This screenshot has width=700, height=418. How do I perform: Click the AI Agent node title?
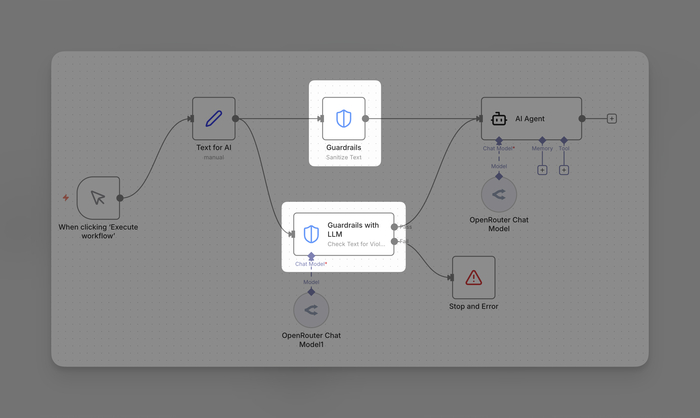(x=529, y=119)
